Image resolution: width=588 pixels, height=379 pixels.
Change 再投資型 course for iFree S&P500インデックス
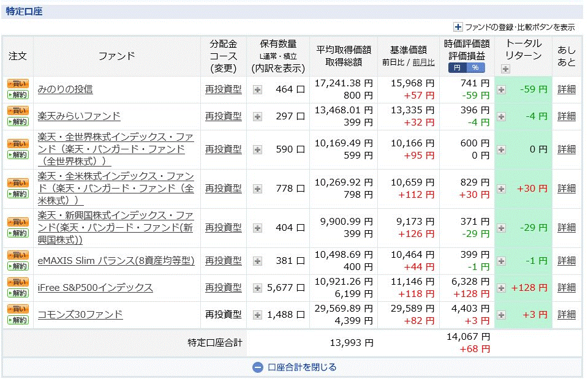(x=223, y=288)
